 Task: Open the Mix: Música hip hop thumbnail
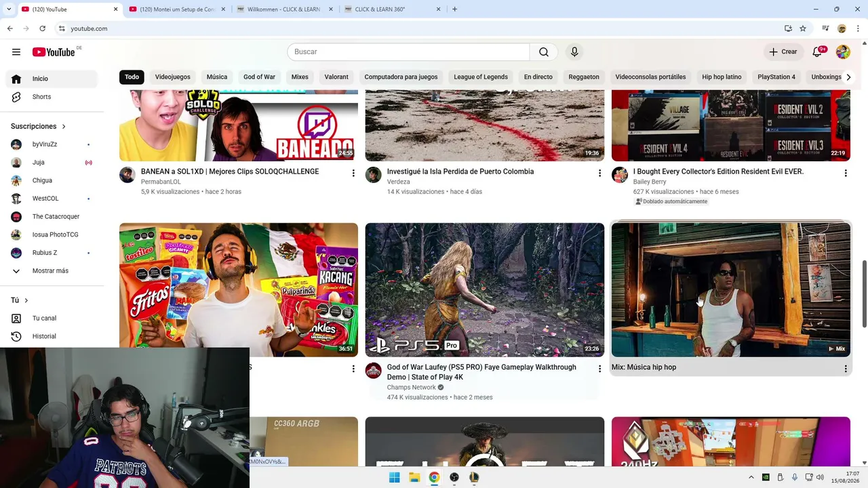point(731,290)
